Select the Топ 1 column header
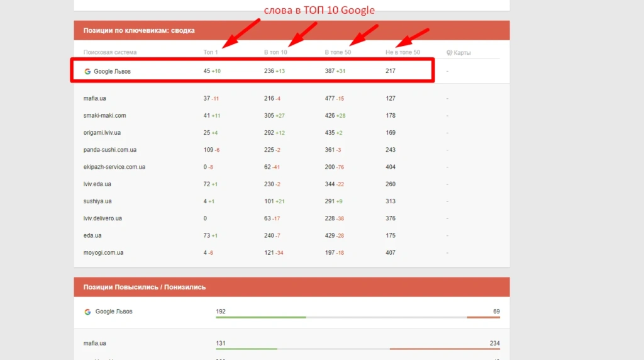The width and height of the screenshot is (644, 360). pos(211,52)
